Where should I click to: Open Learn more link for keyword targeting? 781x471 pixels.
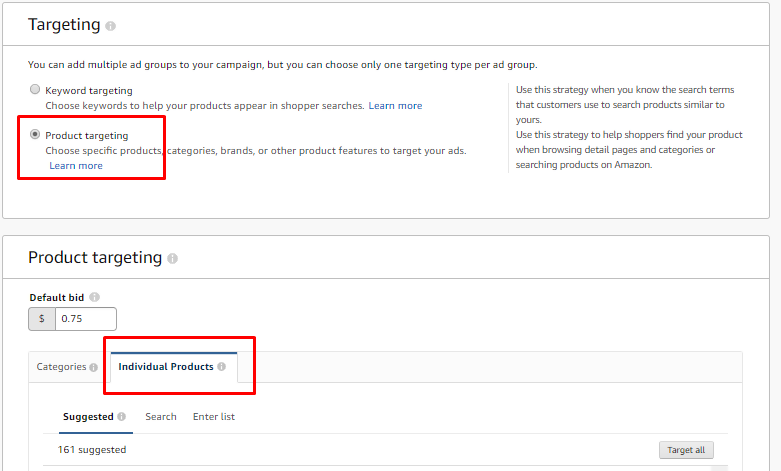395,106
